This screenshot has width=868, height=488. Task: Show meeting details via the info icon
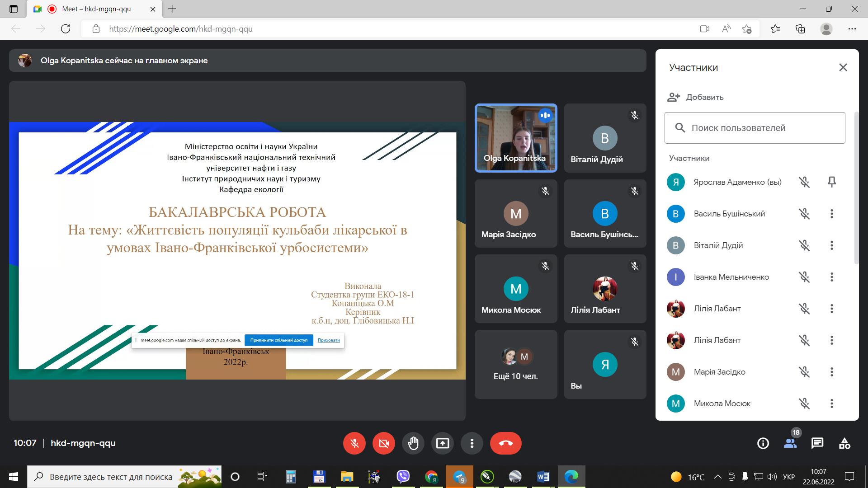[763, 443]
